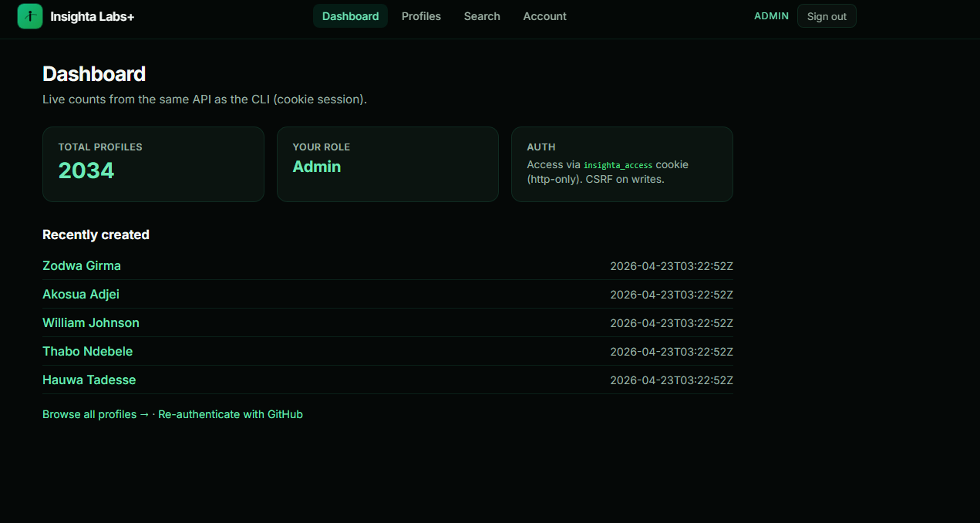
Task: Click the Insighta Labs+ brand name
Action: click(x=93, y=16)
